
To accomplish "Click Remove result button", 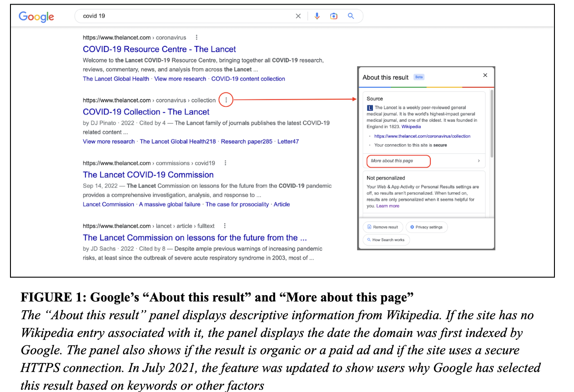I will point(383,227).
